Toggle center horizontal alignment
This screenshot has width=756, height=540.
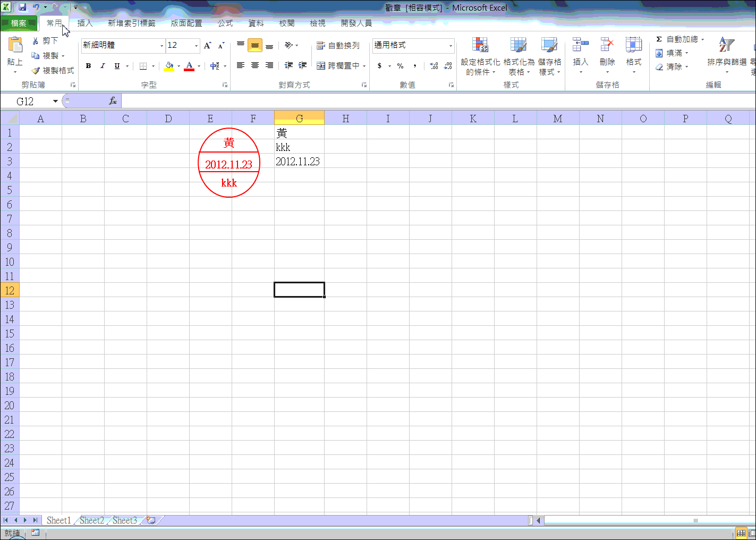pos(255,65)
